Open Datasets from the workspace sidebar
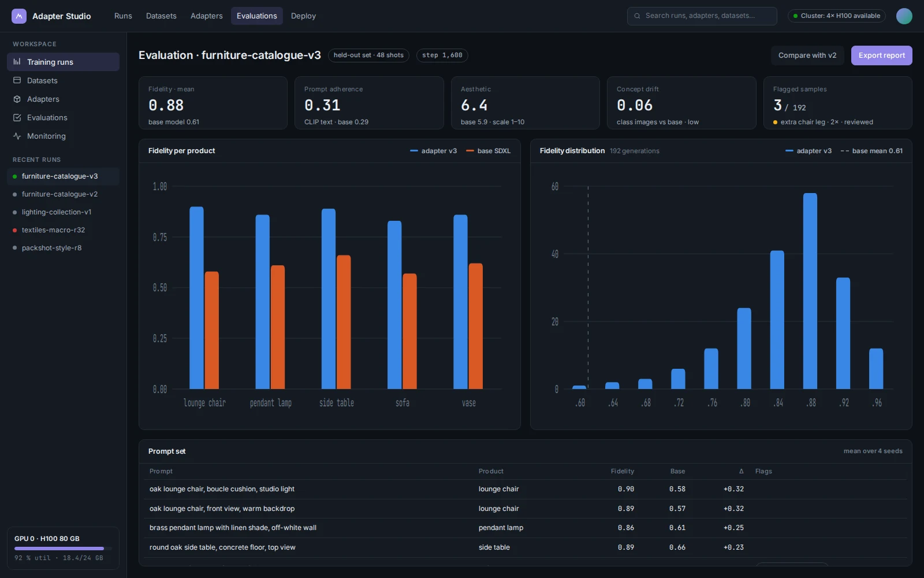Viewport: 924px width, 578px height. (x=63, y=80)
